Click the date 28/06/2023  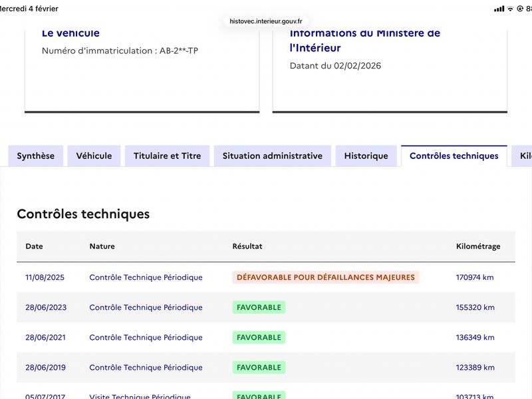click(46, 307)
